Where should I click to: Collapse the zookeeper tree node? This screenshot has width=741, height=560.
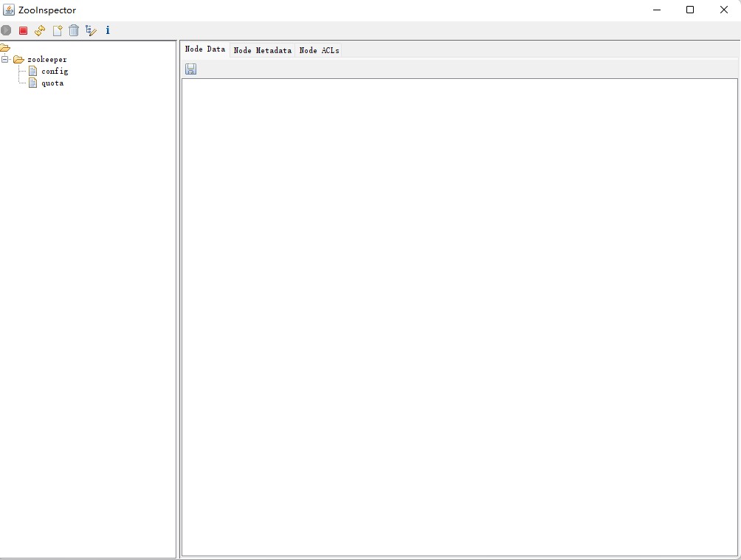[x=5, y=59]
